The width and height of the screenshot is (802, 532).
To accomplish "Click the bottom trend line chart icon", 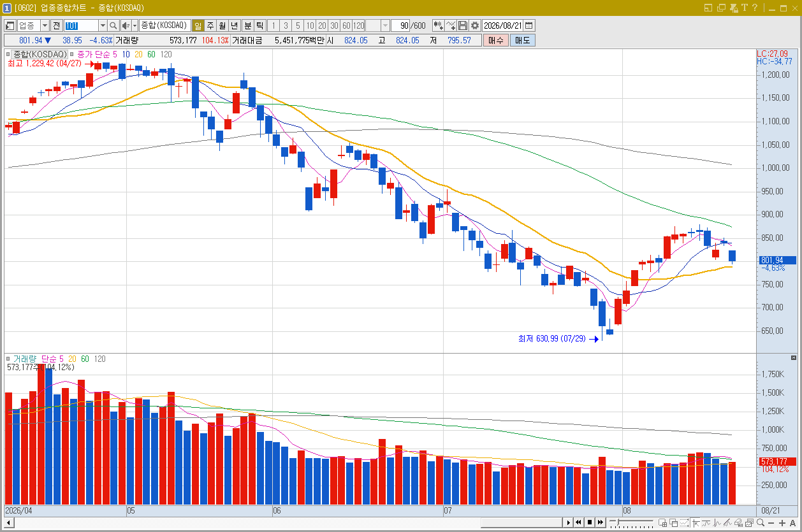I will point(727,522).
